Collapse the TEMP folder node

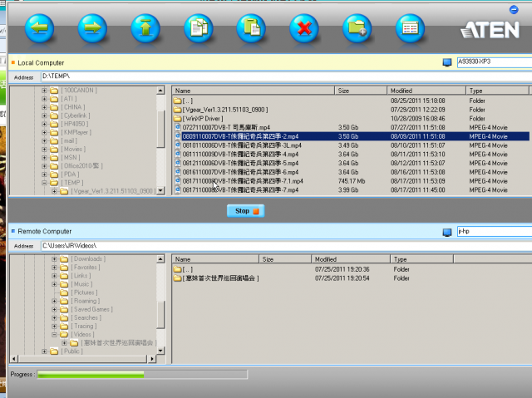pos(44,183)
